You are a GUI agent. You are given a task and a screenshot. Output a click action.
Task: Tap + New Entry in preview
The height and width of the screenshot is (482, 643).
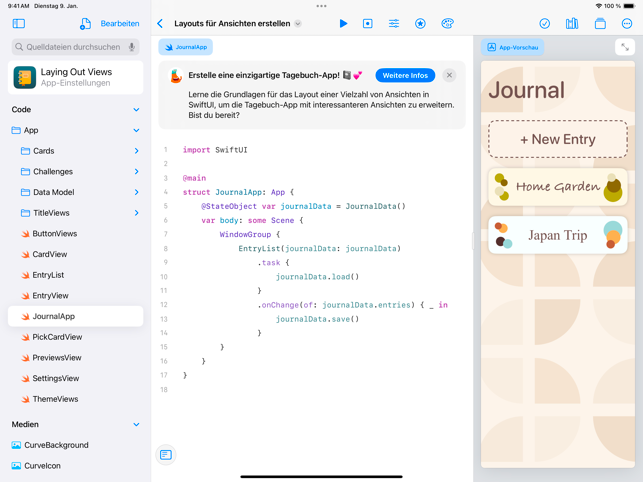point(558,139)
